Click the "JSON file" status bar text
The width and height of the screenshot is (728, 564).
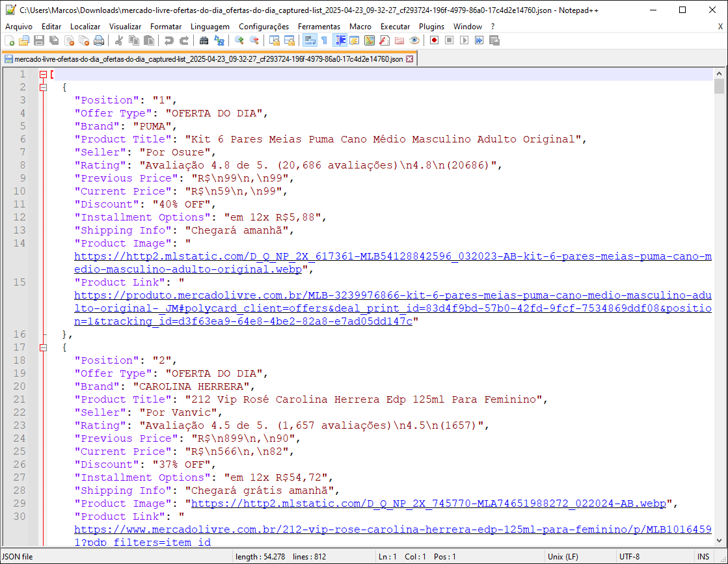(17, 557)
